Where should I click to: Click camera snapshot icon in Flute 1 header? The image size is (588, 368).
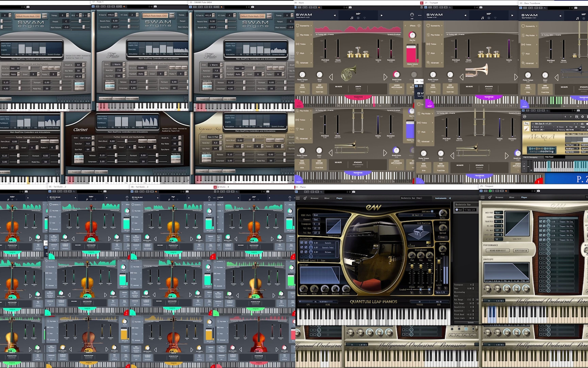click(155, 6)
